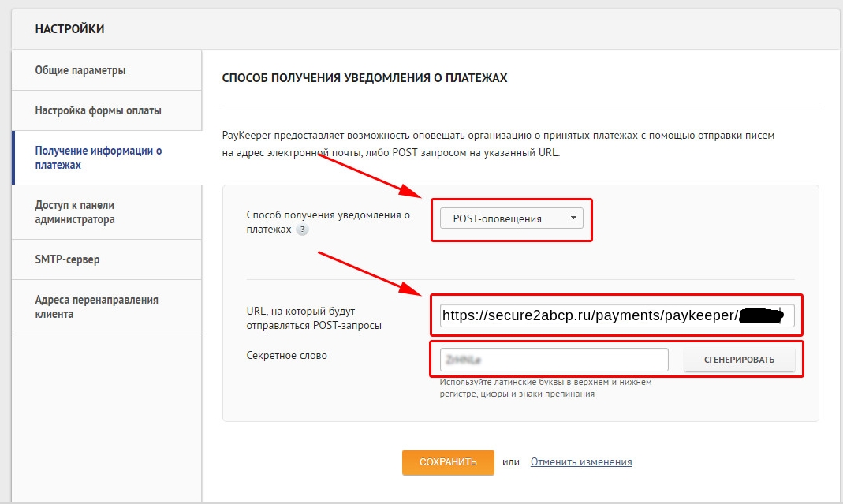This screenshot has width=843, height=504.
Task: Open the Общие параметры settings section
Action: click(80, 70)
